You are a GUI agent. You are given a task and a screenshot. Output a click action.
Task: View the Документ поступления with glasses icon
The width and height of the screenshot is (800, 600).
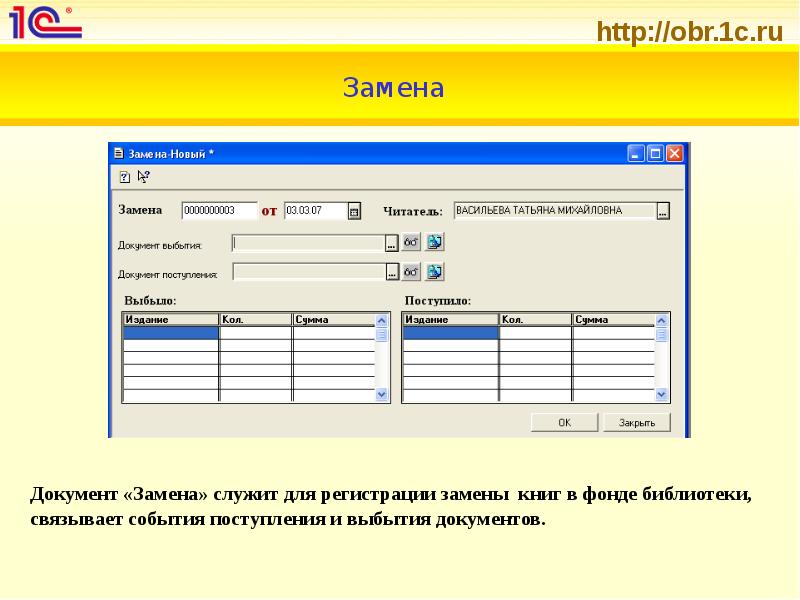[x=410, y=272]
